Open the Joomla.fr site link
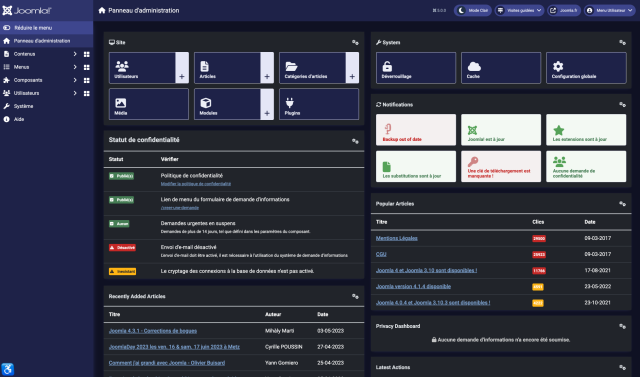This screenshot has height=377, width=640. [564, 10]
